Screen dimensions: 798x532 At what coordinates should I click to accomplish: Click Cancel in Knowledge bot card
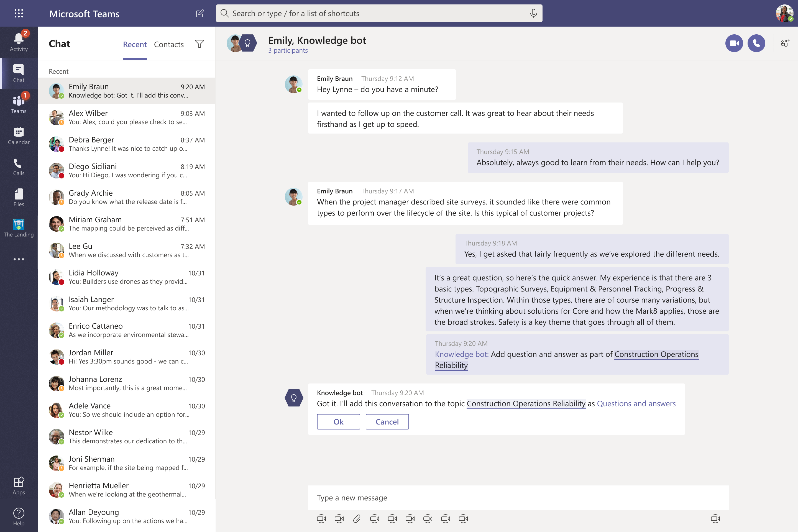(x=387, y=422)
